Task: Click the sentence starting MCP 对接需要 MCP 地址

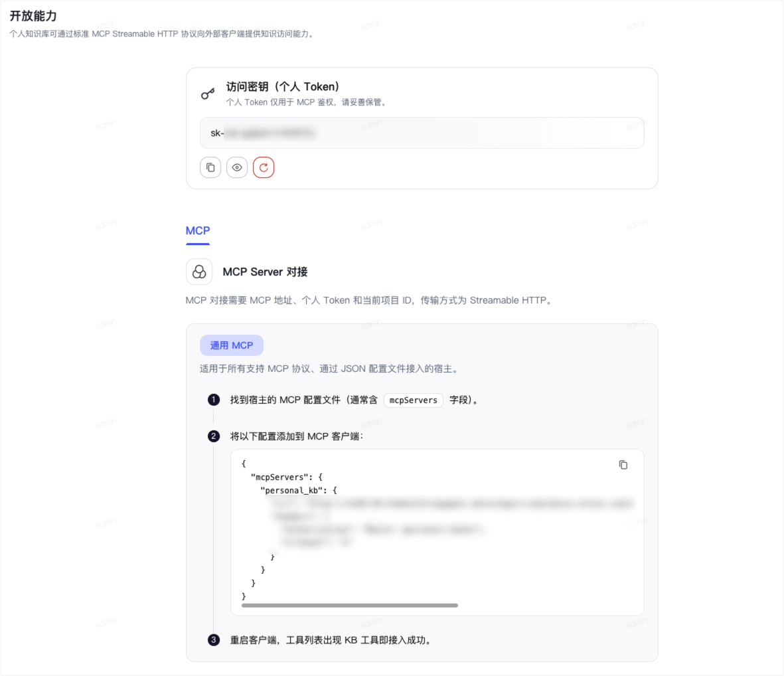Action: [370, 300]
